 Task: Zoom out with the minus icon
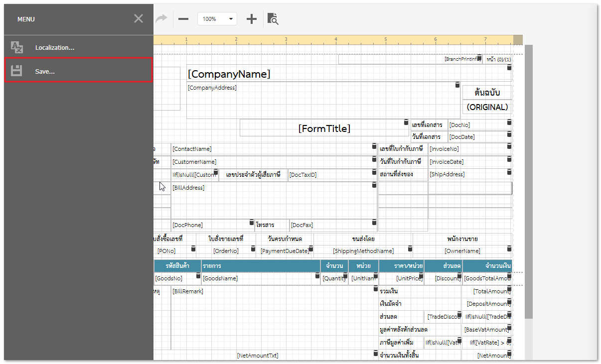click(183, 19)
